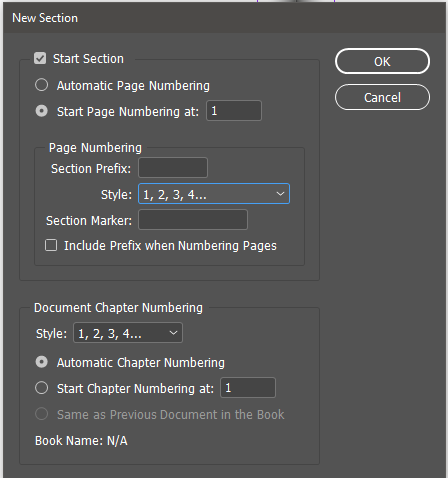
Task: Click the OK button
Action: click(382, 61)
